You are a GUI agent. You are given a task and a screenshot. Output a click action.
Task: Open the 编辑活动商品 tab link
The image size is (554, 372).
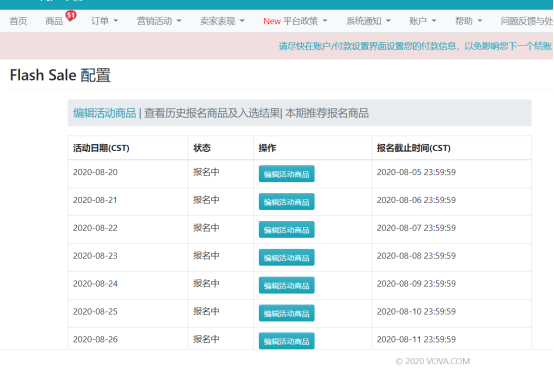click(105, 113)
